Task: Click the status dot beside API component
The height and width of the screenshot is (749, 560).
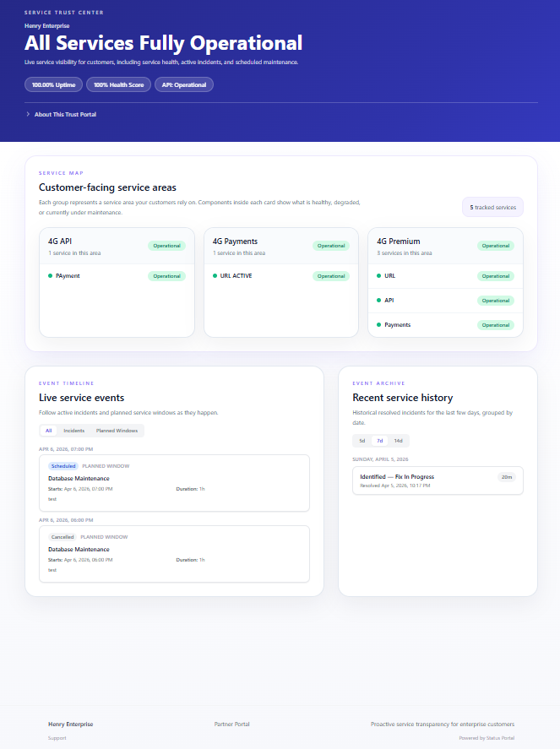Action: [x=379, y=301]
